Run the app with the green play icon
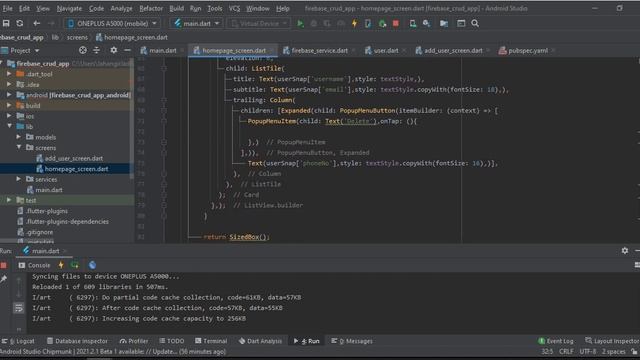The height and width of the screenshot is (360, 640). tap(300, 24)
